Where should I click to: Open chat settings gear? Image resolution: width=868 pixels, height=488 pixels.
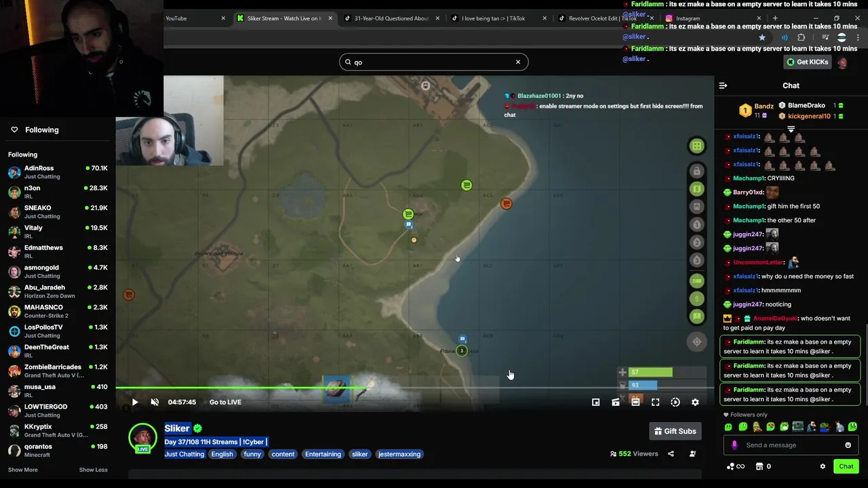pos(823,466)
